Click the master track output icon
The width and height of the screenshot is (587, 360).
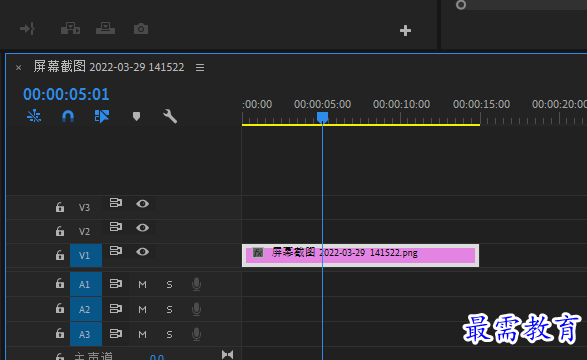click(x=227, y=354)
